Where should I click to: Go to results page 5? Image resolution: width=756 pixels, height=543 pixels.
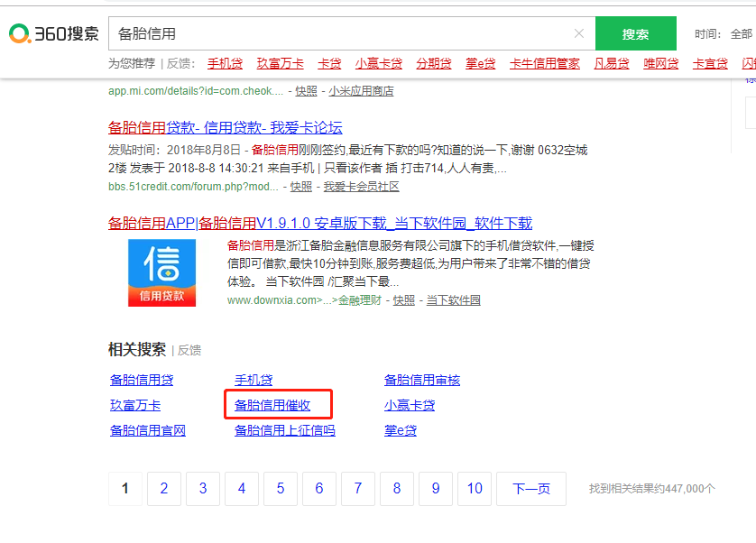point(281,489)
